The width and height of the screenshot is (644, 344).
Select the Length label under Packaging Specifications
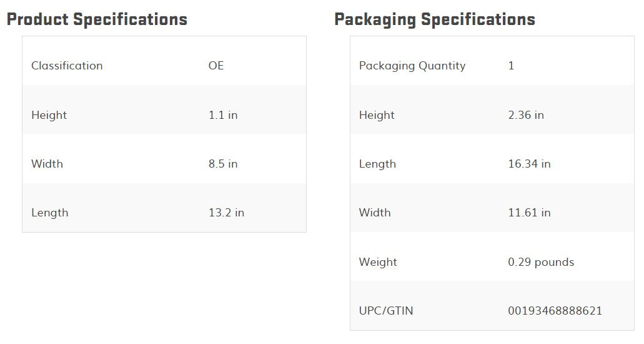(x=377, y=164)
